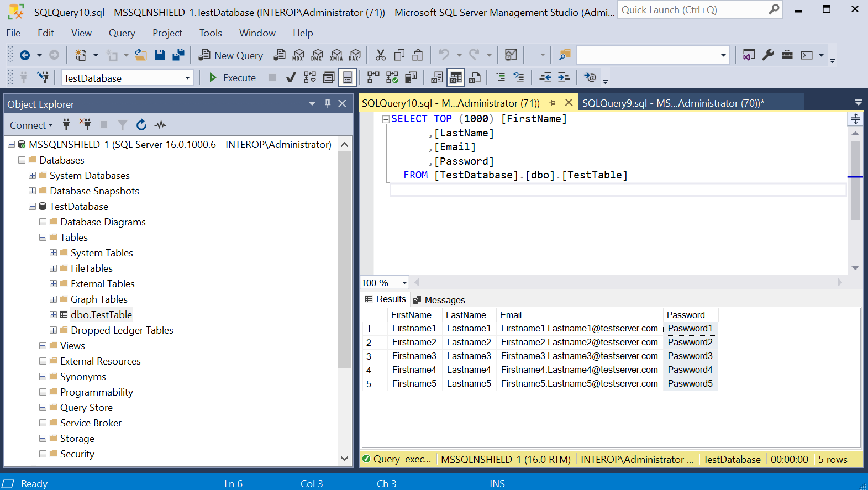Click the query editor vertical scrollbar thumb
The image size is (868, 490).
tap(855, 181)
